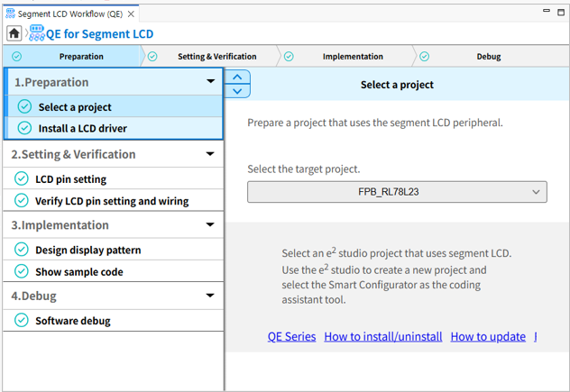Select the LCD pin setting item
Viewport: 570px width, 392px height.
[x=70, y=178]
